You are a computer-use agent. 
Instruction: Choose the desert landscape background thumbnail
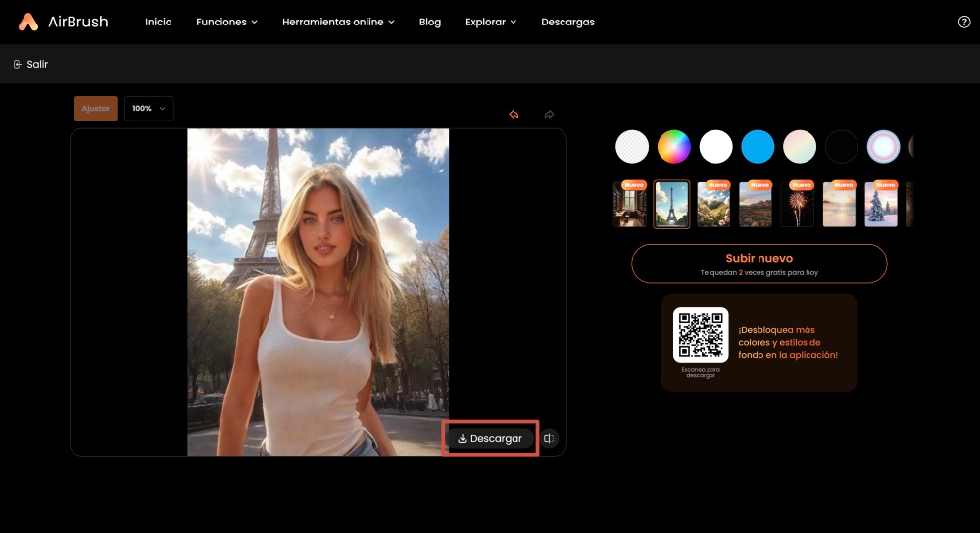coord(756,205)
